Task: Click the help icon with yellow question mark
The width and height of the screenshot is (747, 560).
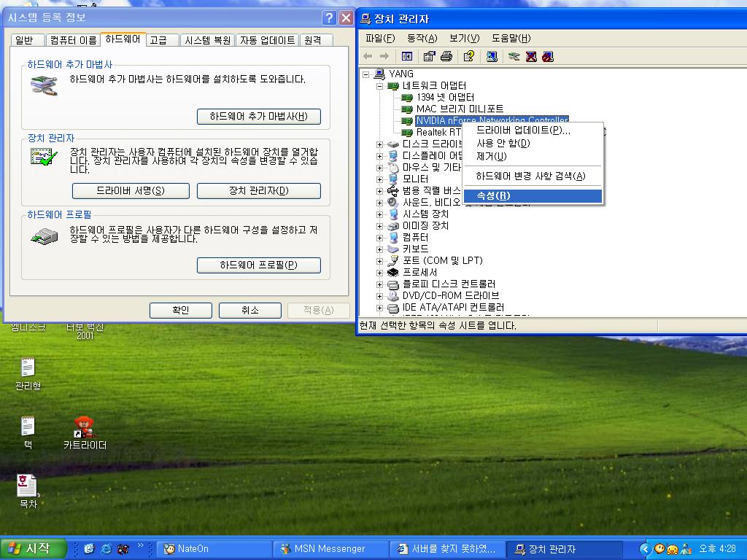Action: click(x=469, y=56)
